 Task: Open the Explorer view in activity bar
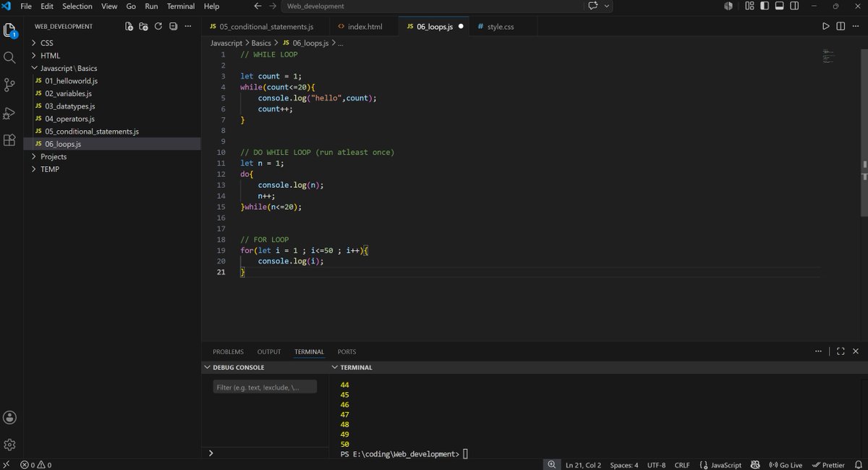coord(9,30)
